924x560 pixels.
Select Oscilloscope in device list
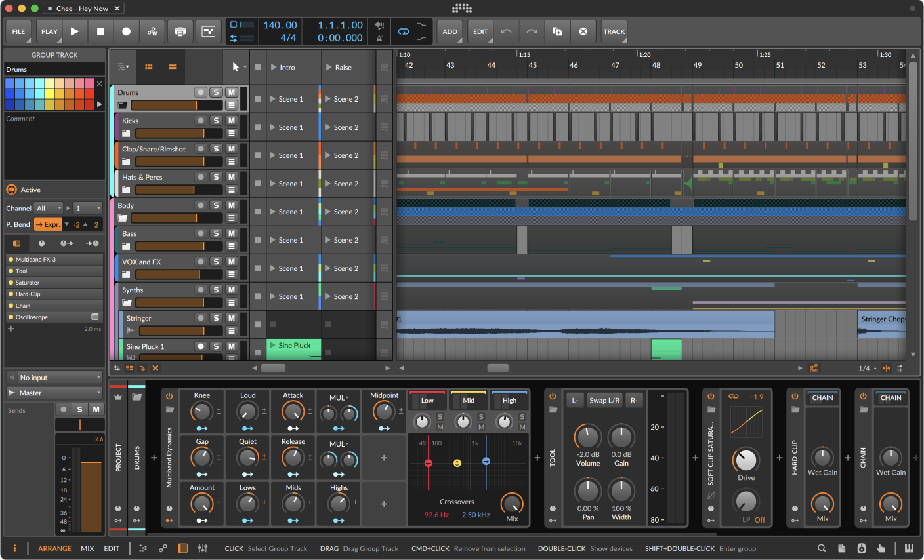(54, 317)
